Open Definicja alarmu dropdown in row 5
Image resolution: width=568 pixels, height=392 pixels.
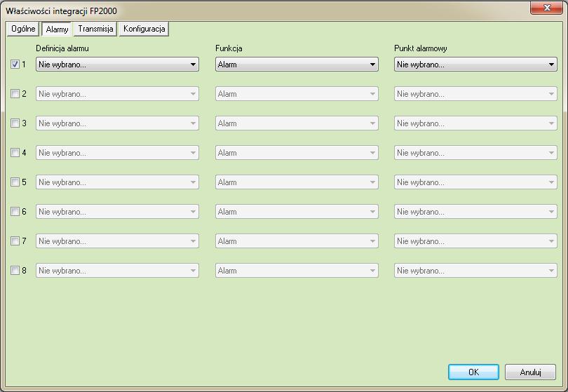117,182
